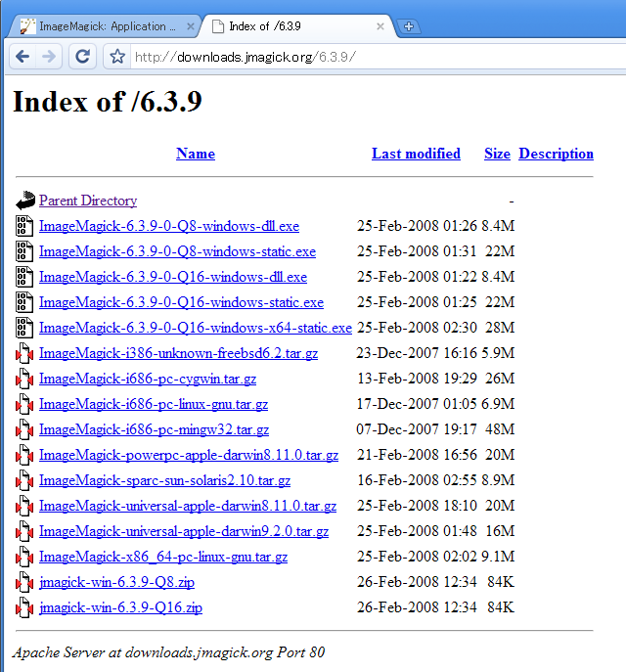
Task: Sort listing by the Name column
Action: [x=196, y=154]
